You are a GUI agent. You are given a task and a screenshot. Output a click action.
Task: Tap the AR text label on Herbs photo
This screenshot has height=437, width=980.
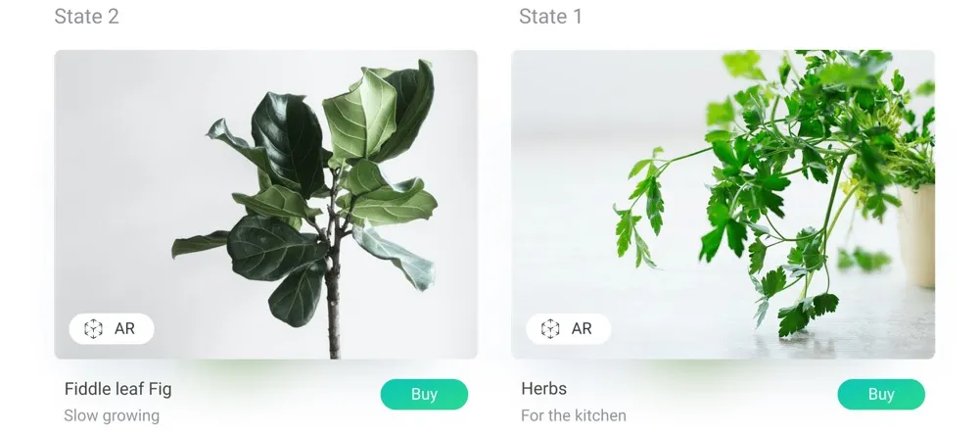point(582,329)
